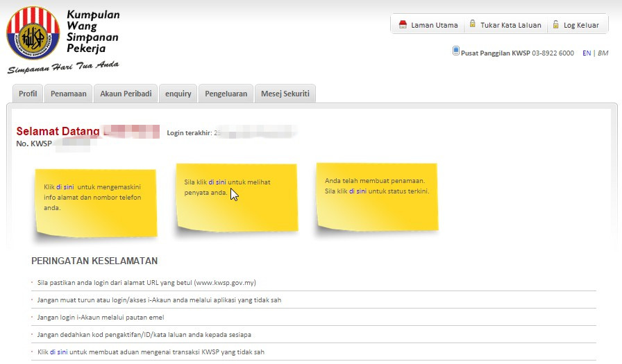Switch language to EN
622x364 pixels.
pyautogui.click(x=587, y=53)
